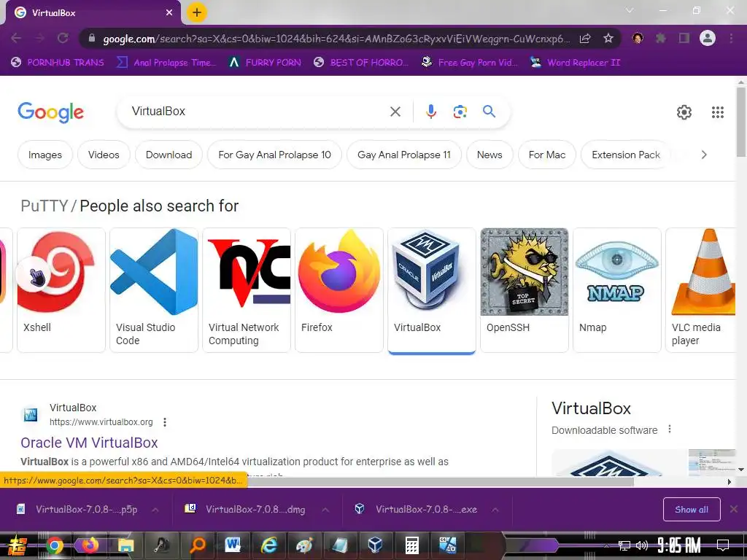Open Chrome from the taskbar
This screenshot has height=560, width=747.
[x=54, y=545]
